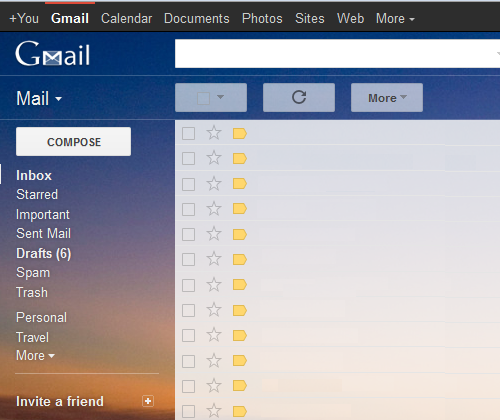Toggle importance marker on the sixth email

pyautogui.click(x=240, y=259)
